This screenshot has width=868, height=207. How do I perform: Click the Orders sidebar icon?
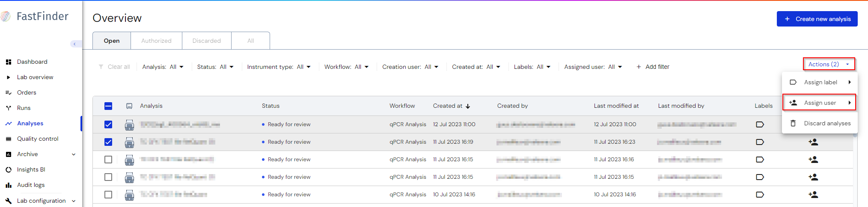point(9,93)
